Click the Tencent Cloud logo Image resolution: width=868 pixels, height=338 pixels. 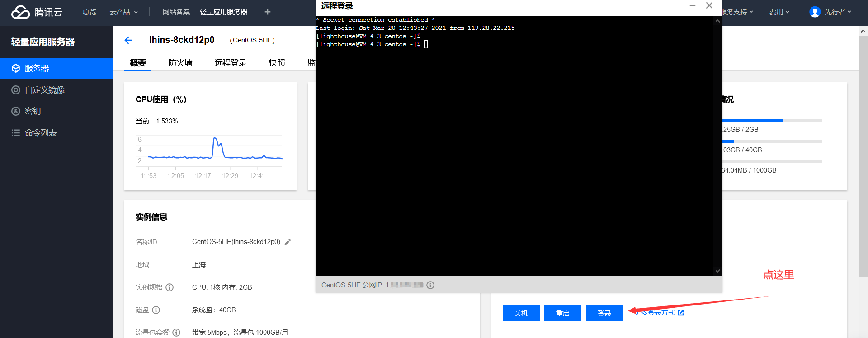(37, 12)
